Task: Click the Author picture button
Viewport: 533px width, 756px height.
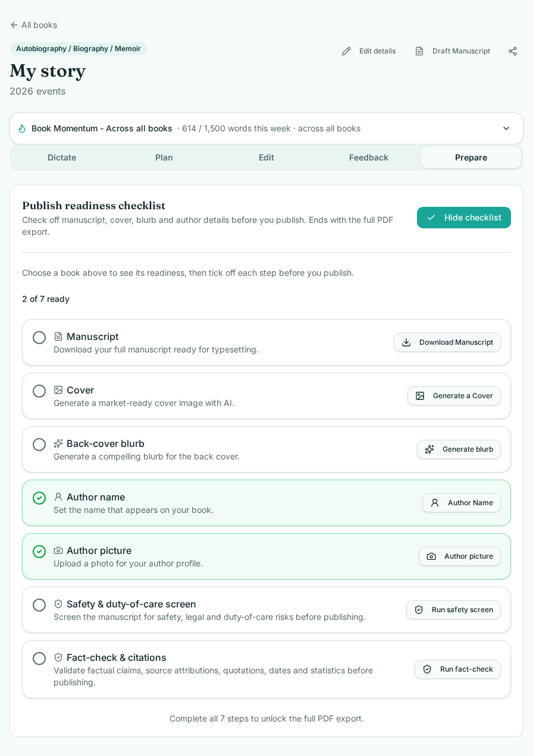Action: coord(460,556)
